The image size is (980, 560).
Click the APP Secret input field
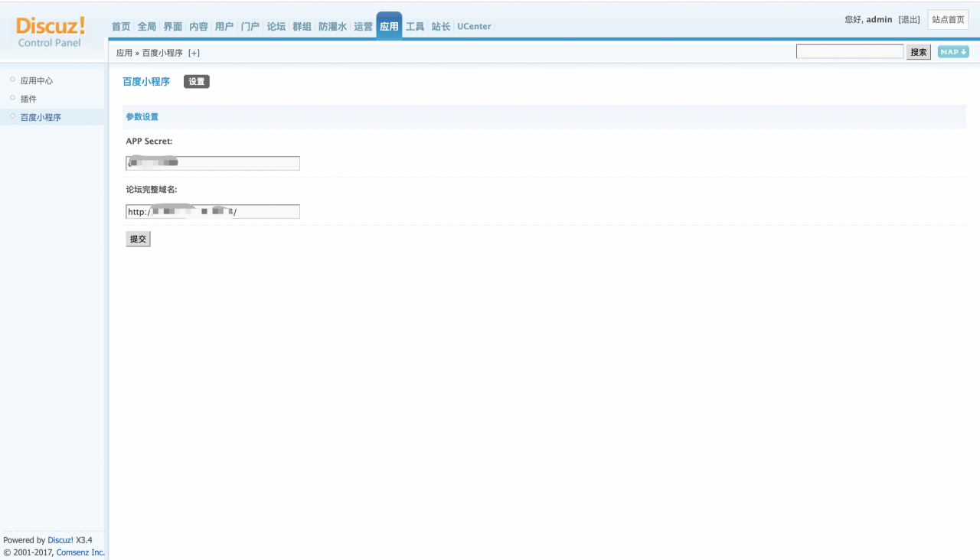point(213,163)
